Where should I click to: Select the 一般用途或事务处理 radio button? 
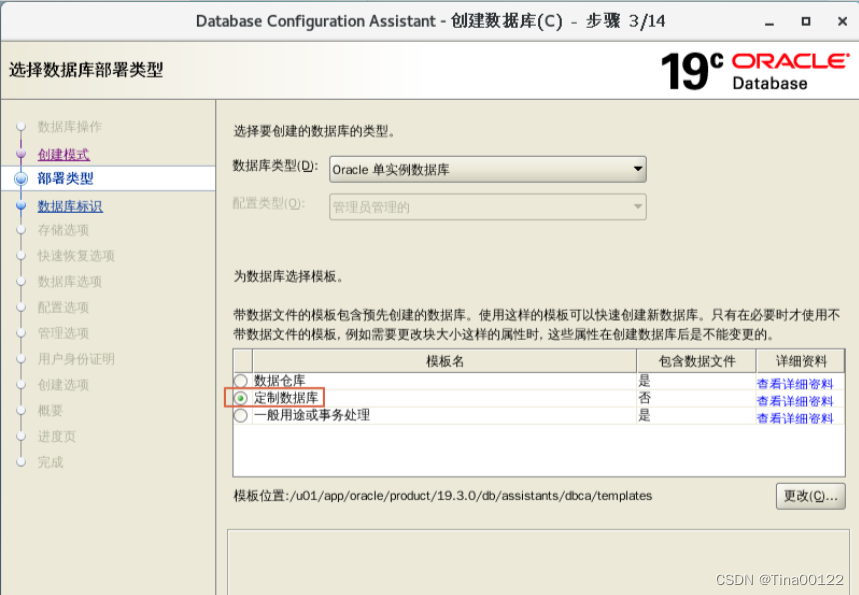click(240, 416)
